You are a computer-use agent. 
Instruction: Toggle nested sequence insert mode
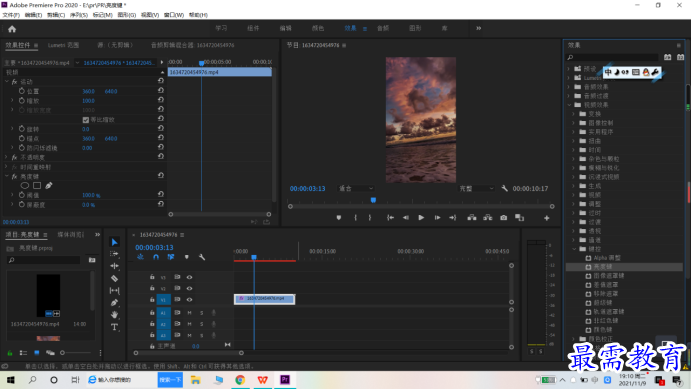140,257
